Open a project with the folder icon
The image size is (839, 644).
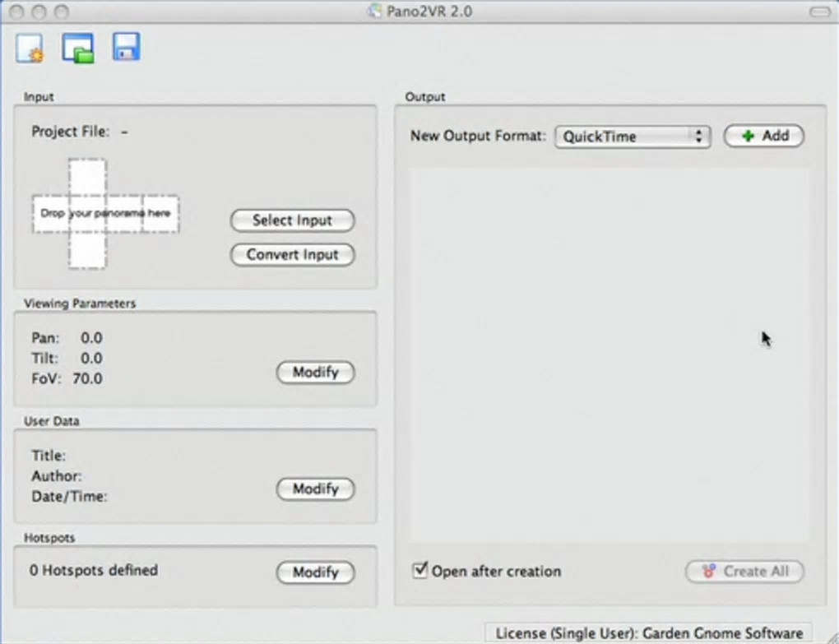coord(78,49)
